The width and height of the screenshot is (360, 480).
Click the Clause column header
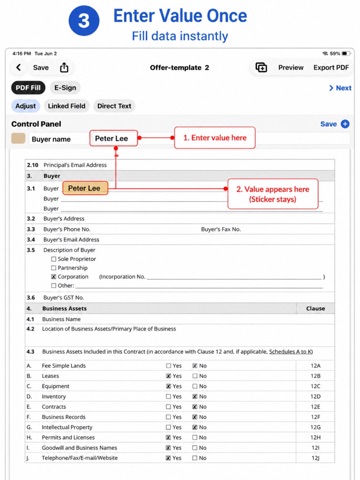[x=315, y=309]
